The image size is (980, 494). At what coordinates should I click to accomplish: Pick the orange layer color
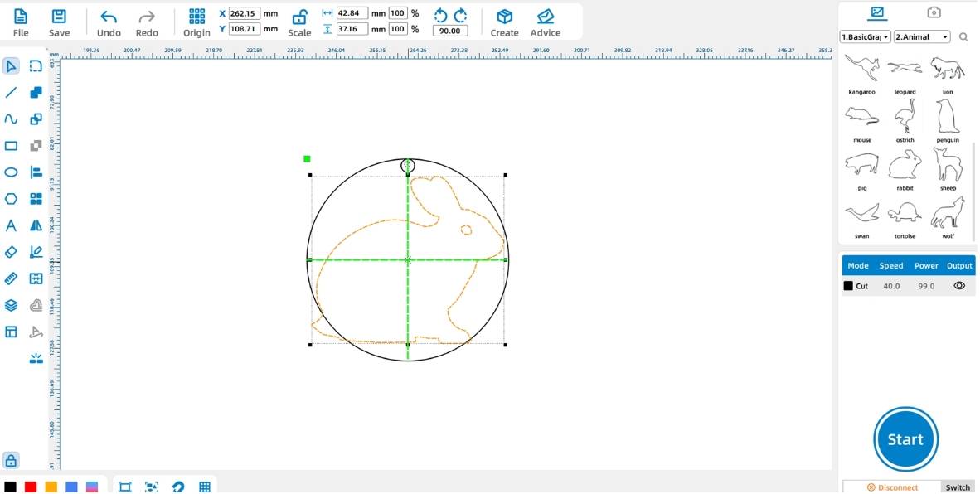click(x=51, y=487)
